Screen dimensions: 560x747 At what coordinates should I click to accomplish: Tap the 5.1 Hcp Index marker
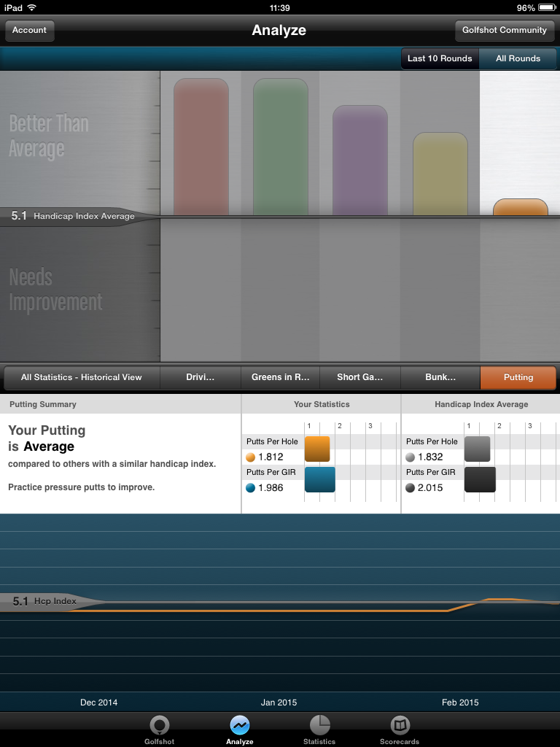click(x=45, y=602)
